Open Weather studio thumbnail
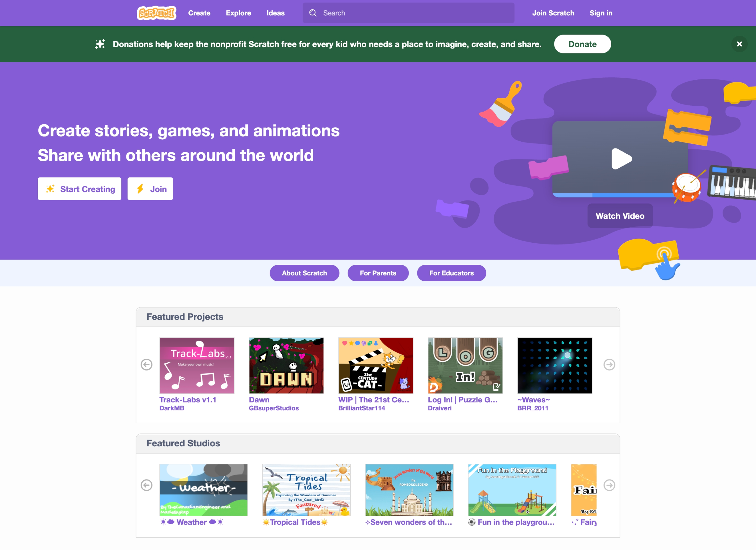The image size is (756, 550). coord(203,490)
